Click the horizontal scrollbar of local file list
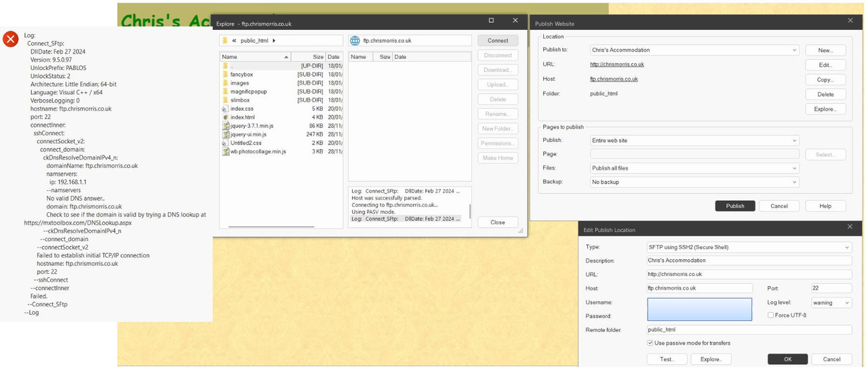This screenshot has width=868, height=386. pyautogui.click(x=271, y=226)
